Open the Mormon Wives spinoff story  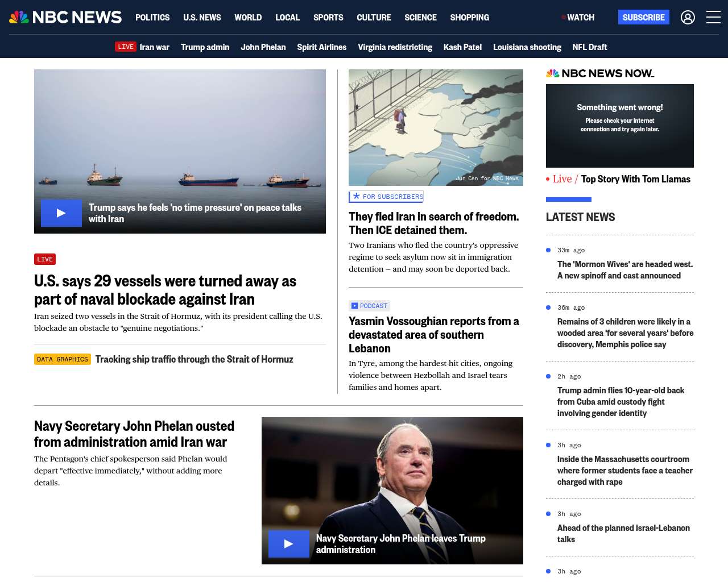[x=624, y=270]
